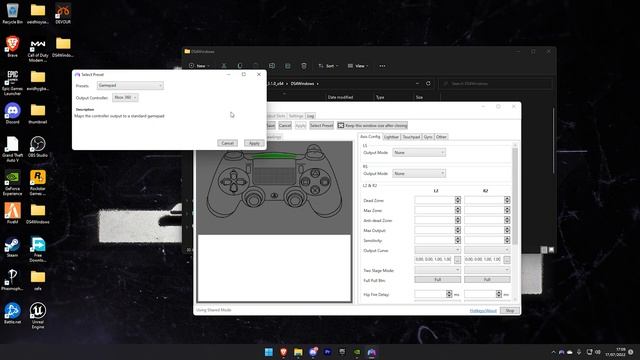
Task: Launch Unreal Engine desktop shortcut
Action: (x=38, y=316)
